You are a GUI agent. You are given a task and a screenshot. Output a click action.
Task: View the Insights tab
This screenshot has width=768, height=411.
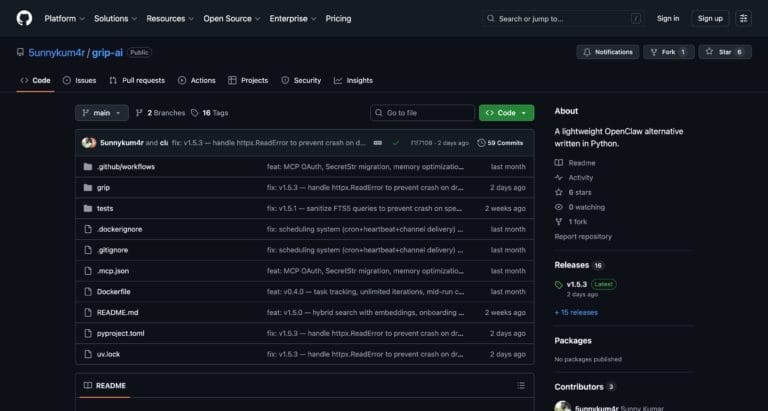click(x=354, y=80)
